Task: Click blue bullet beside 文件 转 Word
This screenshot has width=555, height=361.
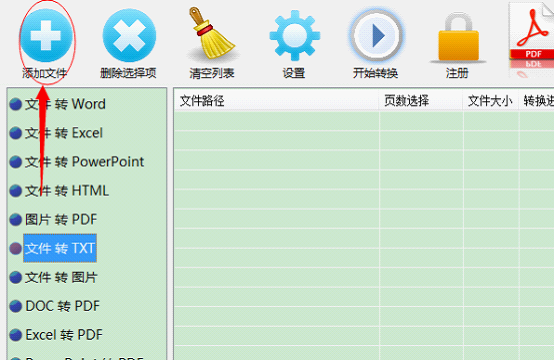Action: [x=16, y=104]
